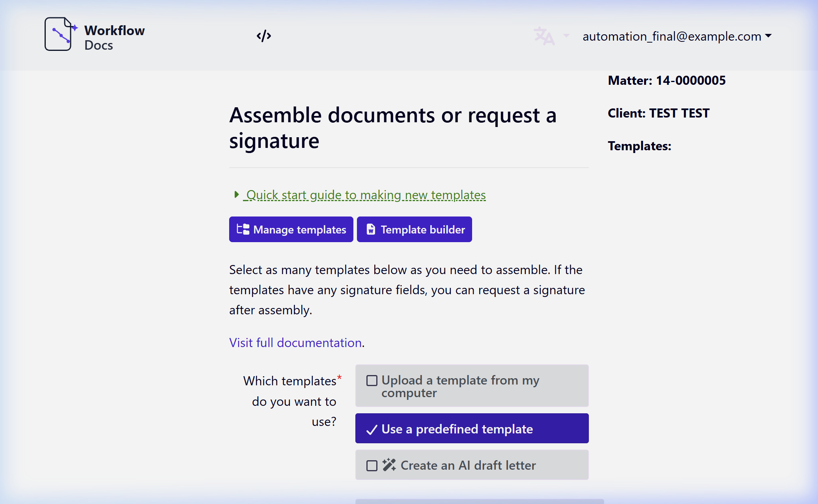Open the automation_final@example.com account menu

click(x=677, y=36)
